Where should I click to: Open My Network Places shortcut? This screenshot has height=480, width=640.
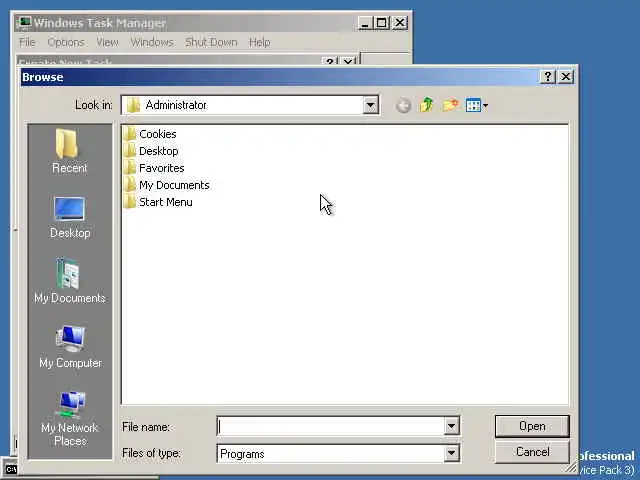[x=70, y=419]
